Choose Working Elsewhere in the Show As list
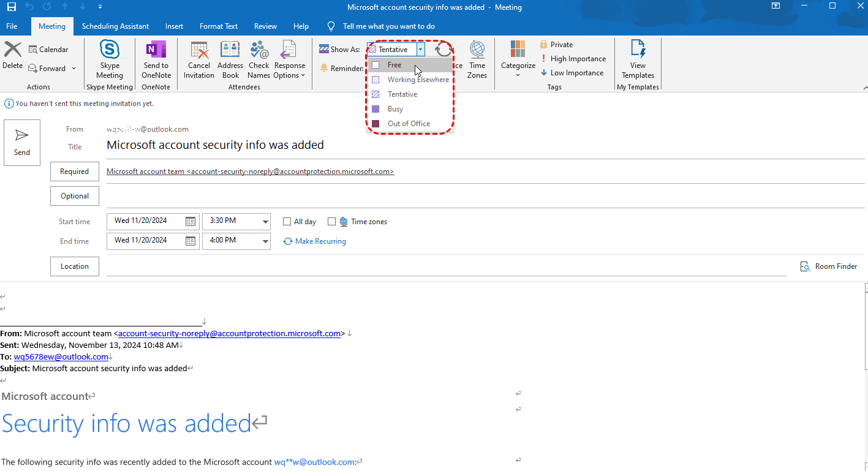The image size is (868, 471). pyautogui.click(x=410, y=80)
